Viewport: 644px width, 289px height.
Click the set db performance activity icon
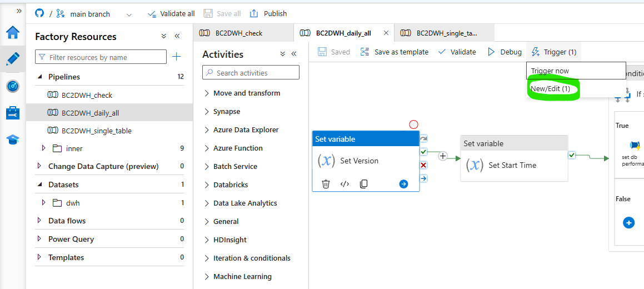[x=635, y=146]
